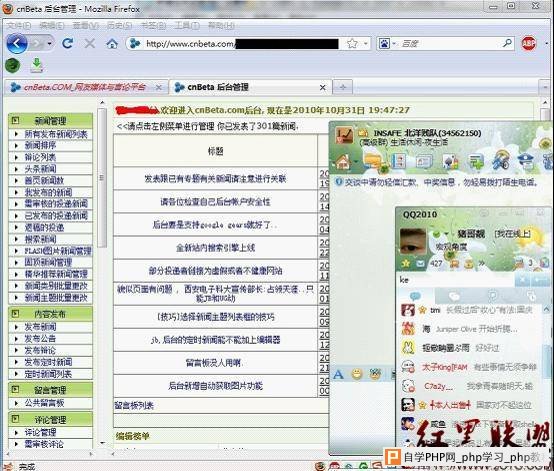The image size is (554, 471).
Task: Open the 文件 menu
Action: pyautogui.click(x=19, y=25)
